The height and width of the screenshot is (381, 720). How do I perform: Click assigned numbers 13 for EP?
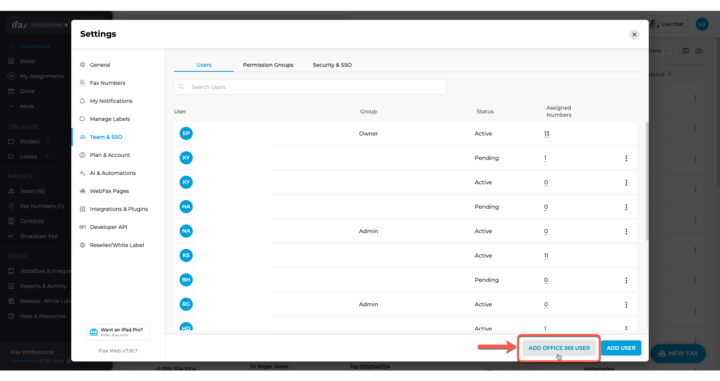click(x=546, y=134)
